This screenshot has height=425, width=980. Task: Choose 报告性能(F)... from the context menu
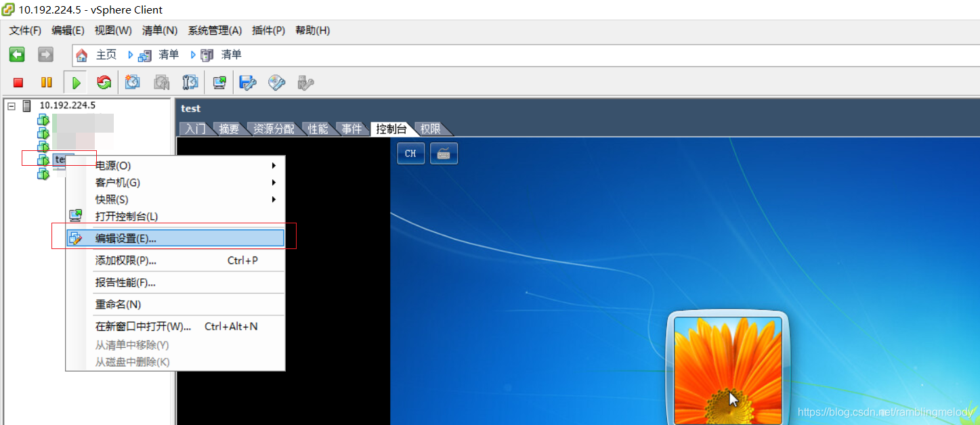click(x=175, y=283)
